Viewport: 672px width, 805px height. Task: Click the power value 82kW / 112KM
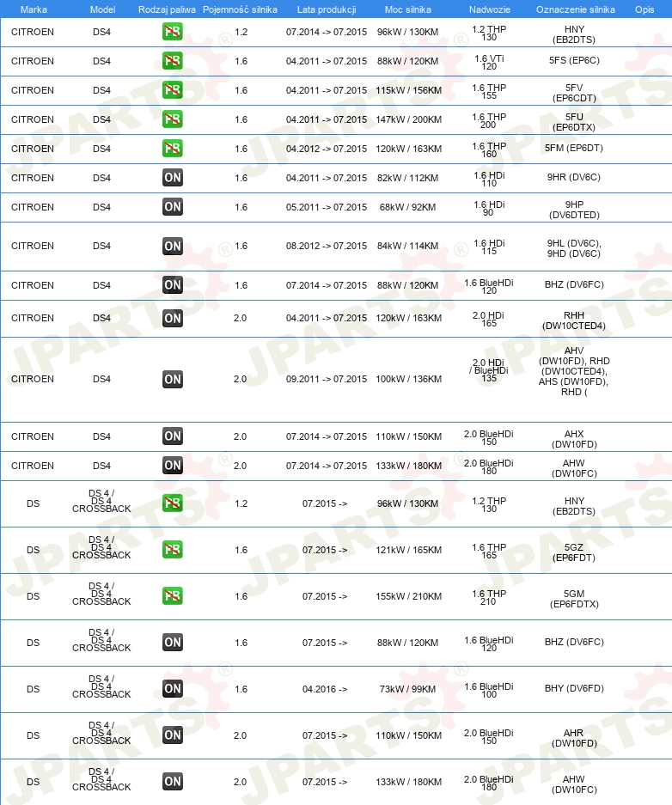[407, 178]
